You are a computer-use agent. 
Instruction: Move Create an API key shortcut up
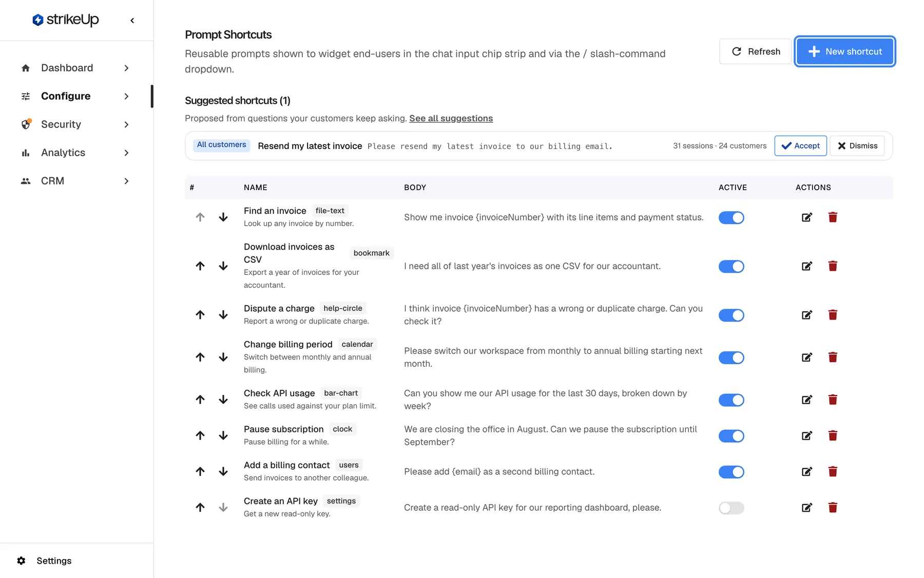coord(200,508)
